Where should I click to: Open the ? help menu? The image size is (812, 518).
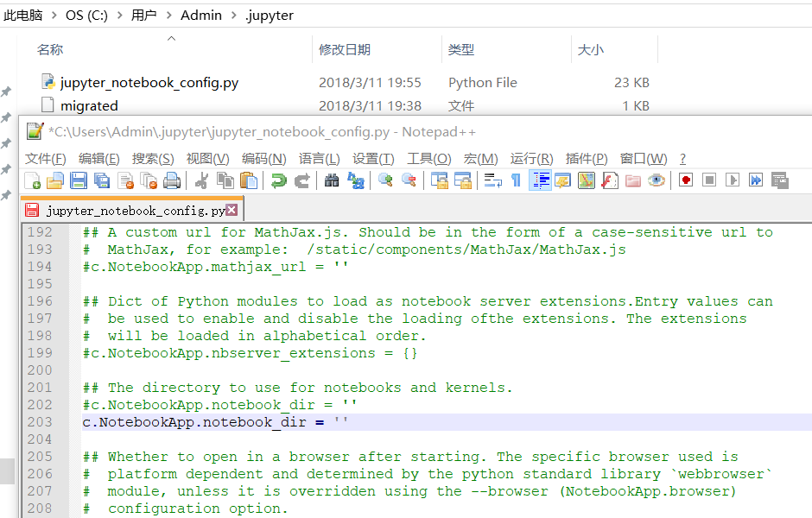[682, 159]
